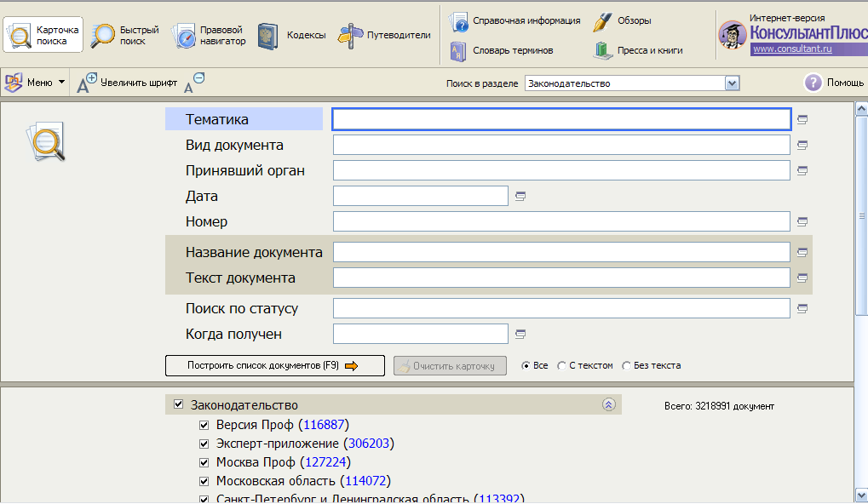Uncheck Эксперт-приложение checkbox
The height and width of the screenshot is (504, 868).
pos(204,444)
